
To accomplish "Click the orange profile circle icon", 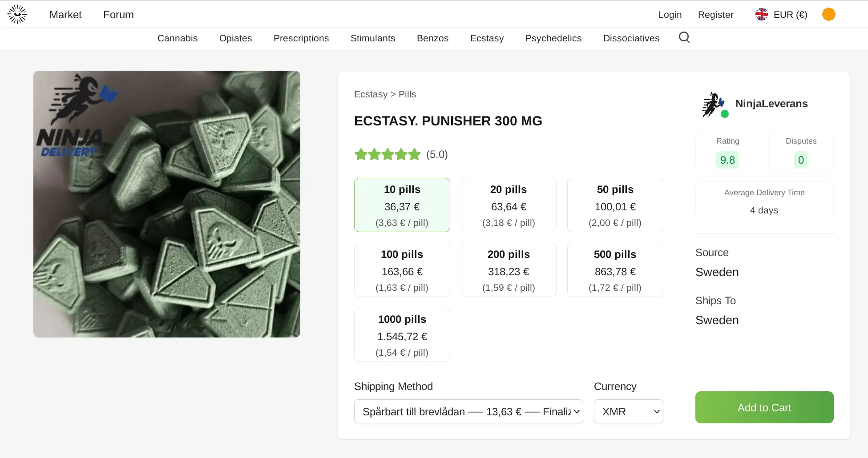I will (829, 14).
